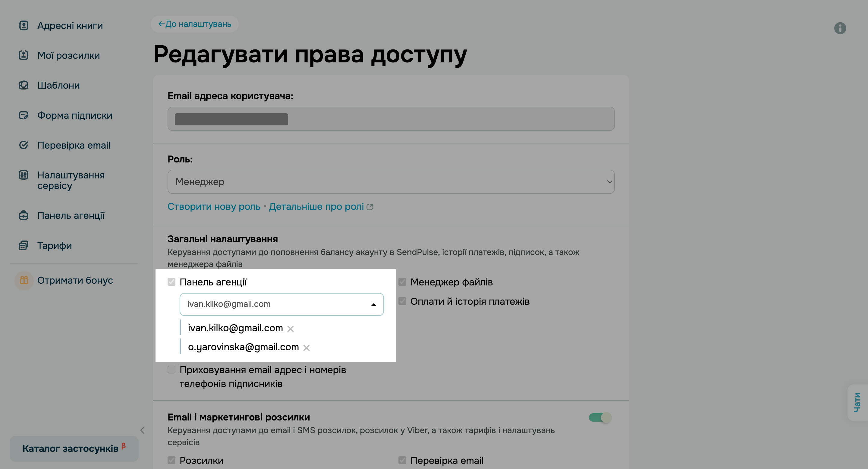
Task: Select the Панель агенції sidebar icon
Action: pyautogui.click(x=24, y=216)
